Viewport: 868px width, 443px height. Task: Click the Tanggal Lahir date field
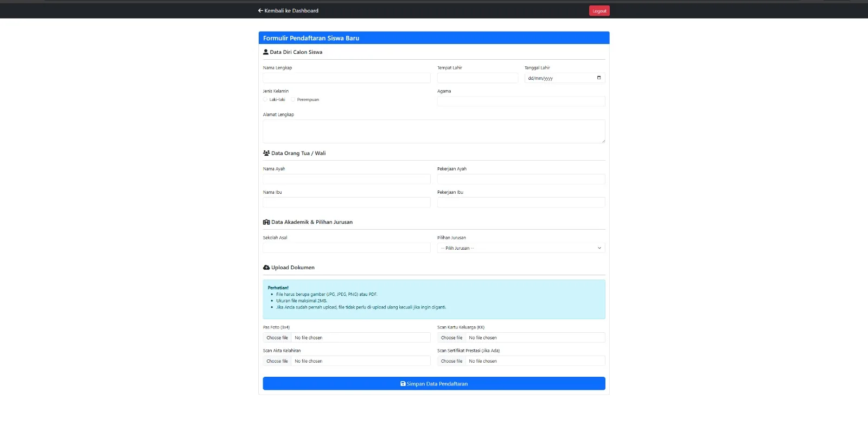point(565,78)
